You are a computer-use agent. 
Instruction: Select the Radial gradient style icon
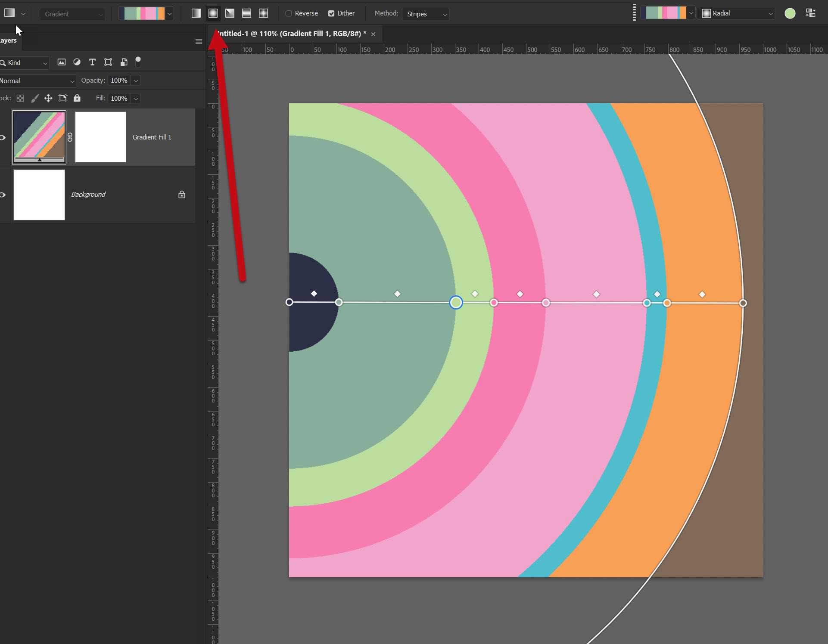tap(213, 13)
